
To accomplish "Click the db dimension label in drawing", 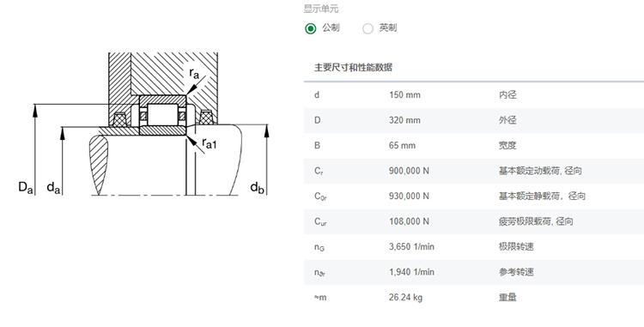I will tap(257, 187).
